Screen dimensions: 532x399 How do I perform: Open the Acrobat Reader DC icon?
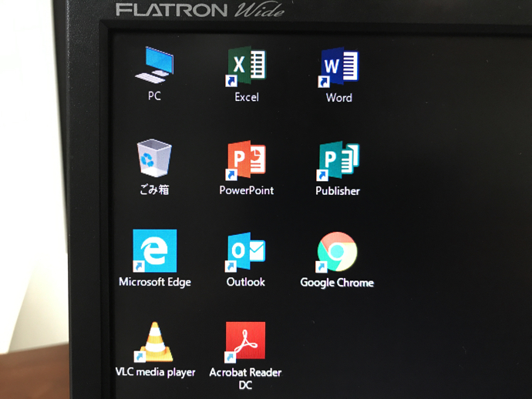[x=245, y=342]
